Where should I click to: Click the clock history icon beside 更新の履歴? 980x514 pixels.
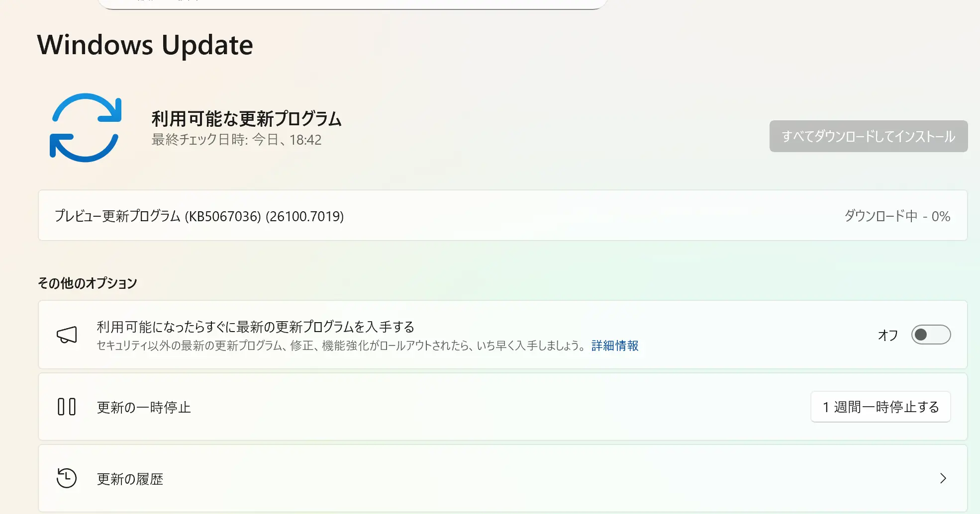pyautogui.click(x=67, y=478)
